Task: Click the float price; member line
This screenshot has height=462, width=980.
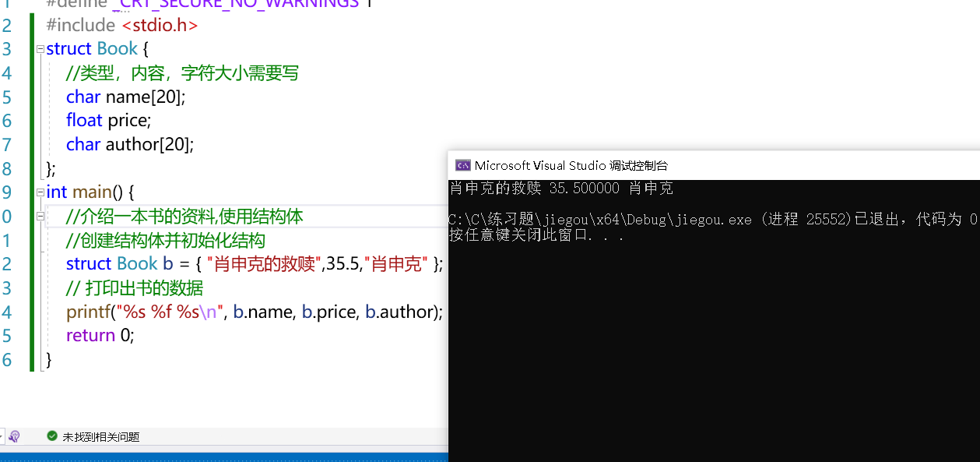Action: click(109, 121)
